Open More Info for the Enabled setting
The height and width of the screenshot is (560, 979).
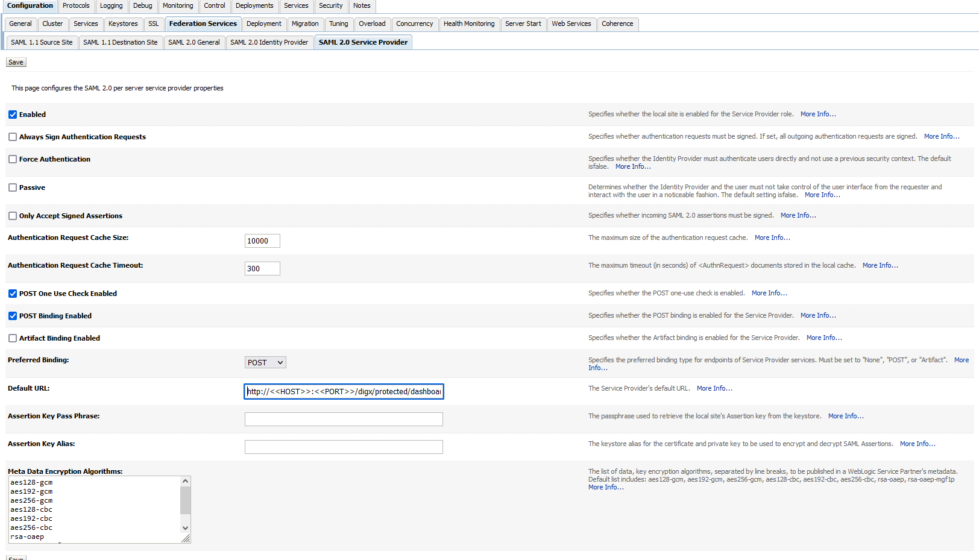point(818,115)
